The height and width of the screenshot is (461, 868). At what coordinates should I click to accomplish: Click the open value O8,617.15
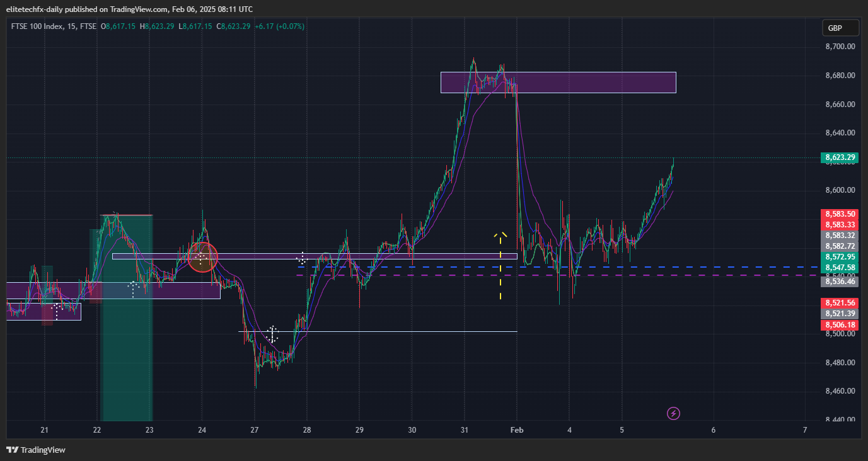(119, 26)
